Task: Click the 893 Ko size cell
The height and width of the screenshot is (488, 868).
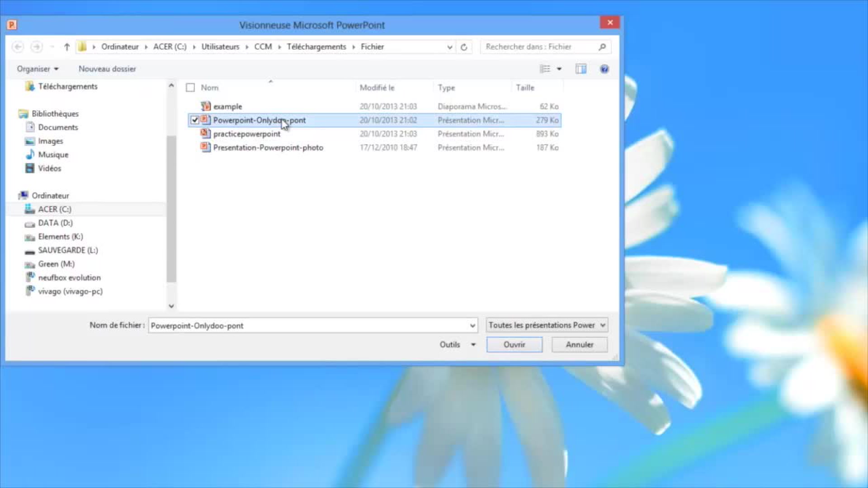Action: (547, 134)
